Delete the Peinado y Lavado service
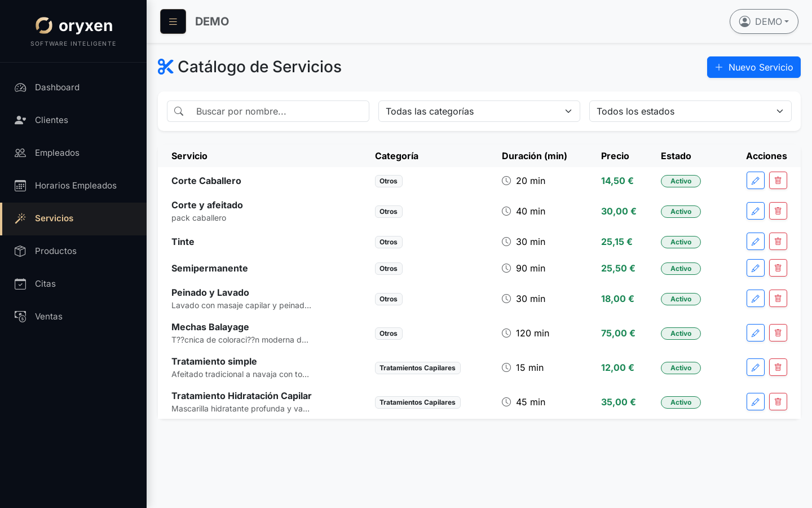This screenshot has width=812, height=508. click(778, 299)
